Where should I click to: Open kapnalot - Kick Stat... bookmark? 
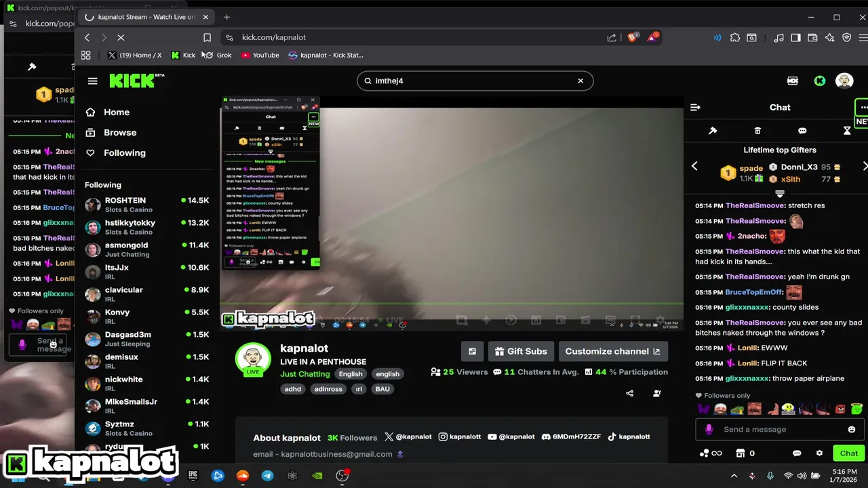(x=326, y=55)
